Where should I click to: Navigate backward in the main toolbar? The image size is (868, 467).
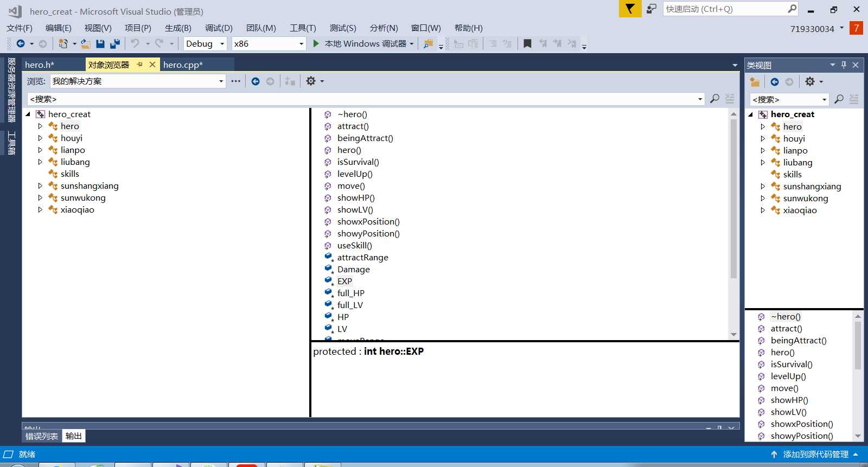pyautogui.click(x=21, y=43)
